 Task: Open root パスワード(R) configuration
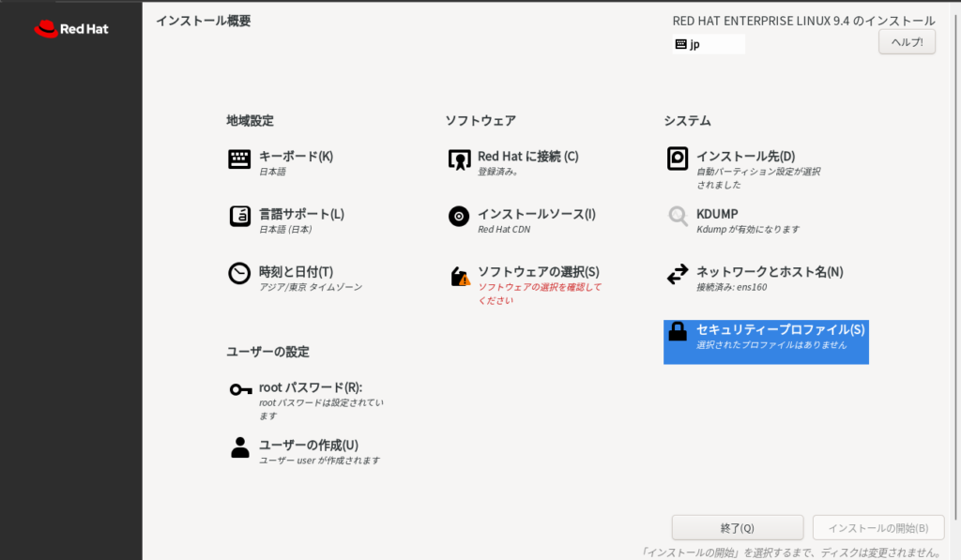310,387
